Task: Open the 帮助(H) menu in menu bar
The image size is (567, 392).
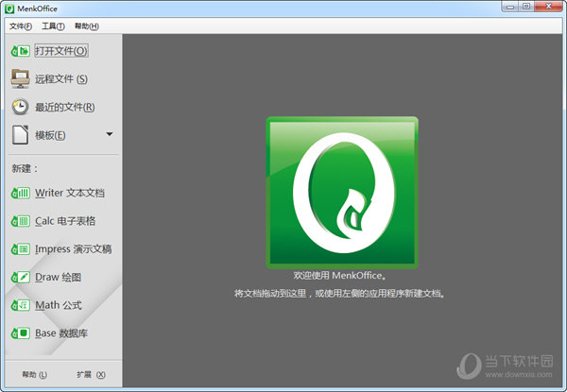Action: click(87, 26)
